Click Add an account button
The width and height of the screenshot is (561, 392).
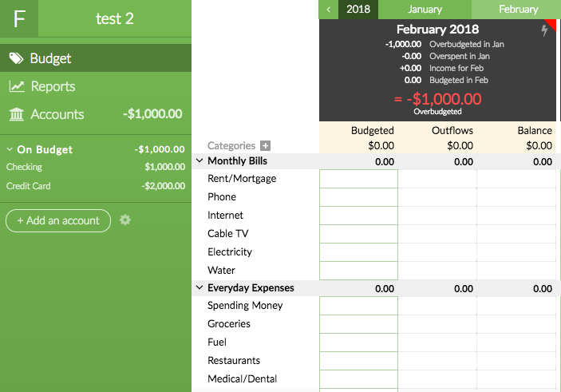(58, 220)
